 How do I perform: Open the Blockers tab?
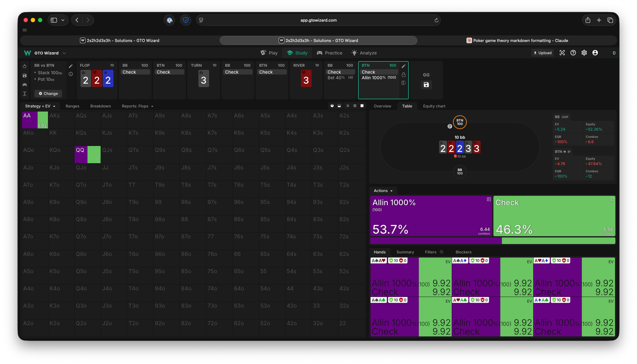tap(463, 252)
